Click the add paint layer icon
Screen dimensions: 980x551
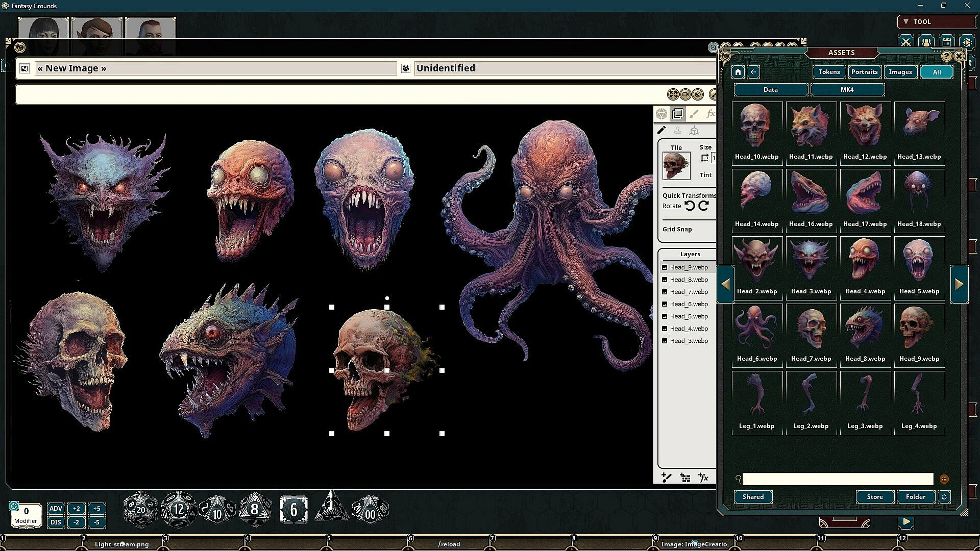(667, 478)
